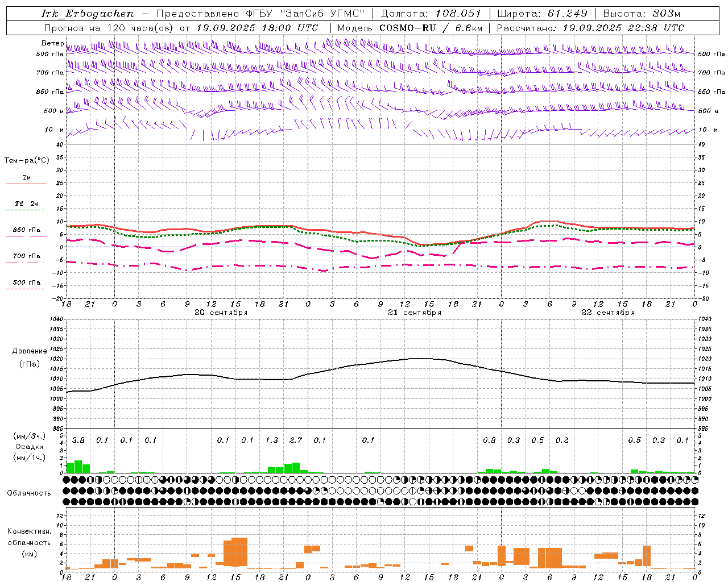Click the "Давление" pressure panel label
Image resolution: width=728 pixels, height=582 pixels.
tap(30, 351)
